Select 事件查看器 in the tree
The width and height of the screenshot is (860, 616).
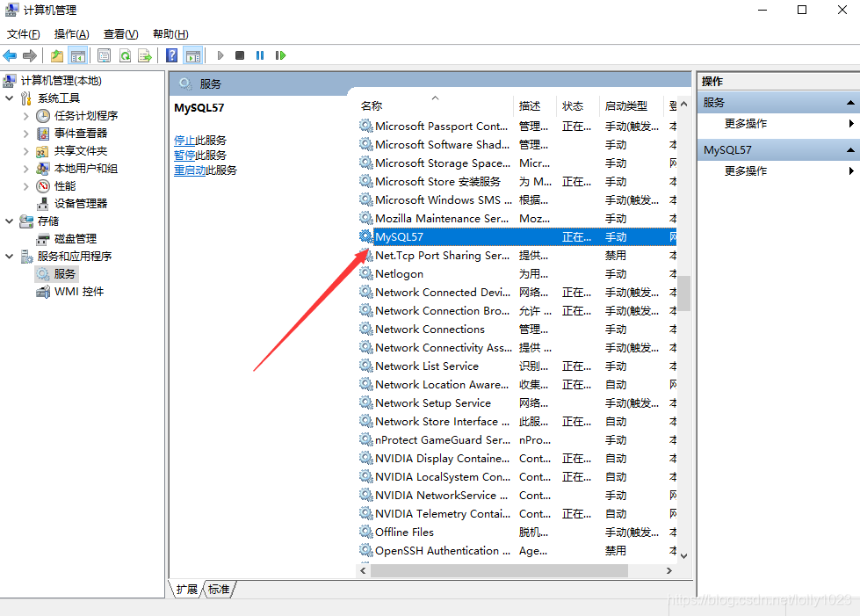81,134
